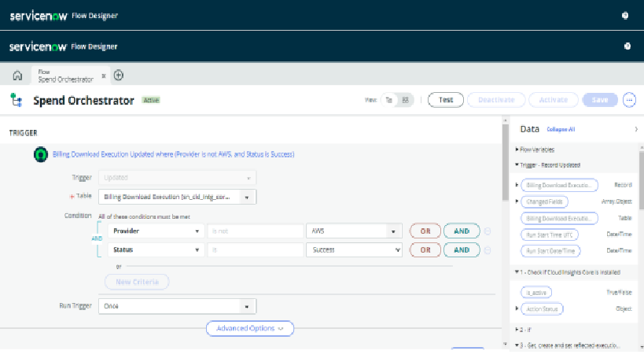Collapse Trigger - Record Updated section

(548, 165)
